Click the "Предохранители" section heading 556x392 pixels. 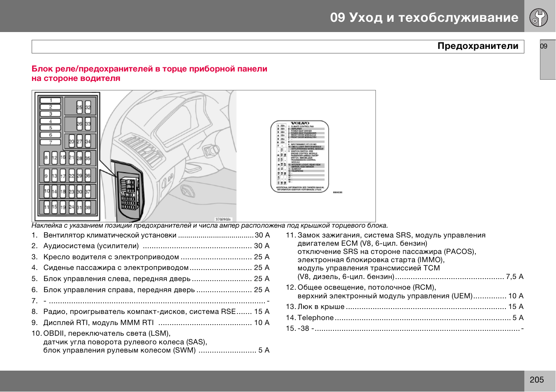(478, 46)
